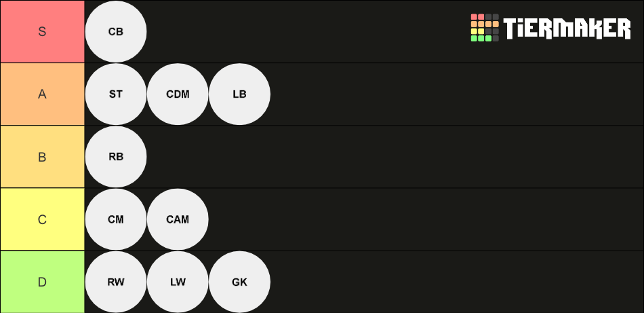Click the light orange B tier label
The image size is (644, 313).
(x=42, y=157)
